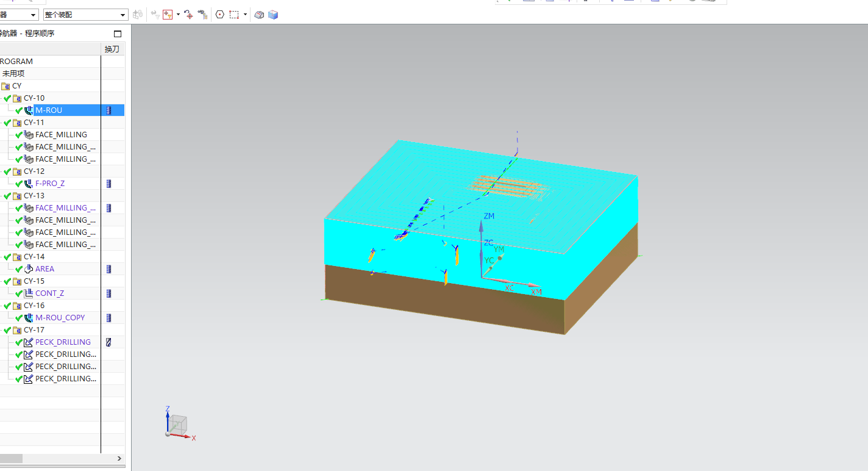Click the greyed-out assembly icon after 整个装配

(x=138, y=15)
